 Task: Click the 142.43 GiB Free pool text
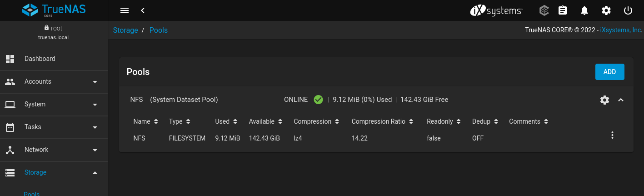(424, 100)
